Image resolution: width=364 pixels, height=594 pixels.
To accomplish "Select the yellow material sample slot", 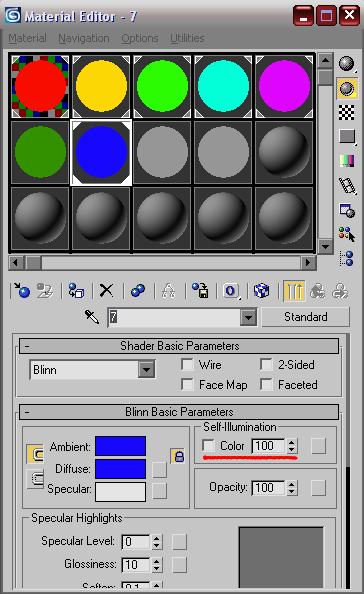I will pyautogui.click(x=101, y=86).
